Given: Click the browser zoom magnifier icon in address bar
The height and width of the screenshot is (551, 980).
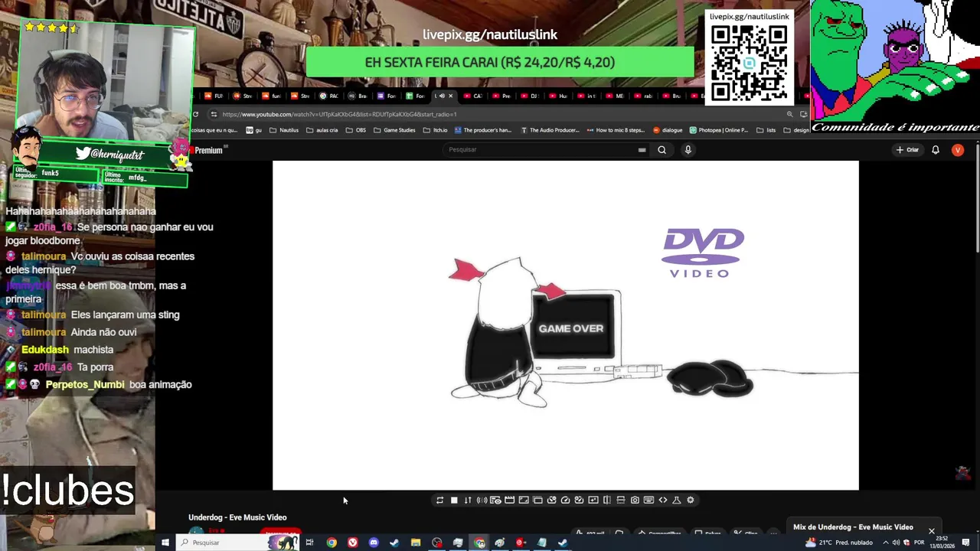Looking at the screenshot, I should pos(789,114).
